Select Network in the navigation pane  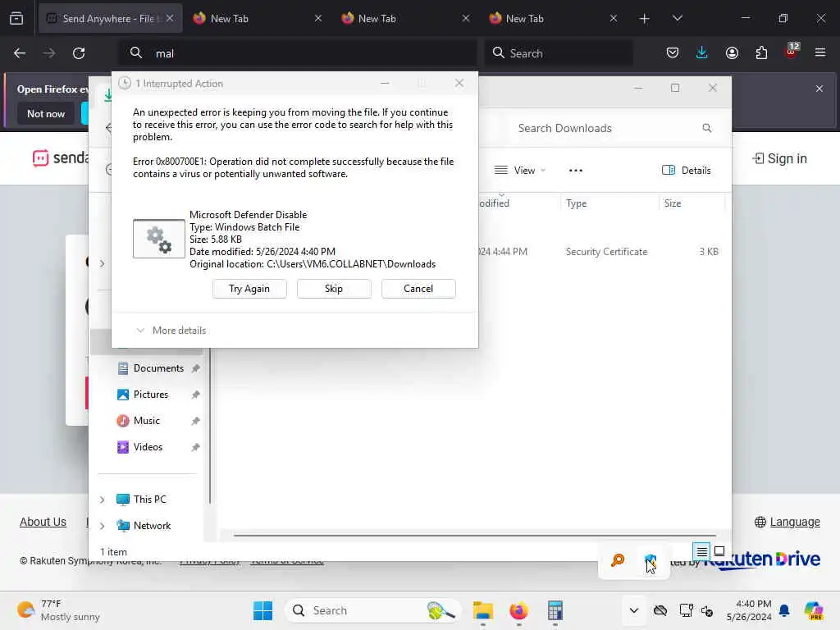click(x=152, y=526)
